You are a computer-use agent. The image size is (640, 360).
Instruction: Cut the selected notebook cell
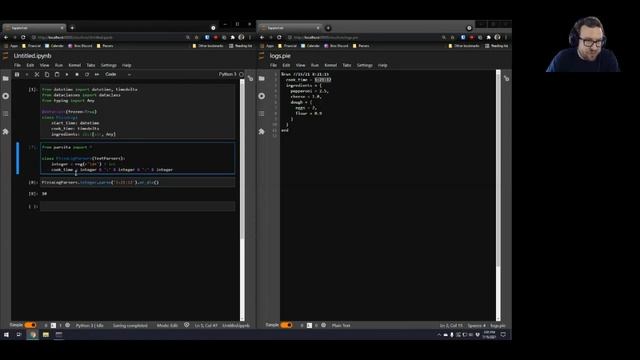[37, 75]
